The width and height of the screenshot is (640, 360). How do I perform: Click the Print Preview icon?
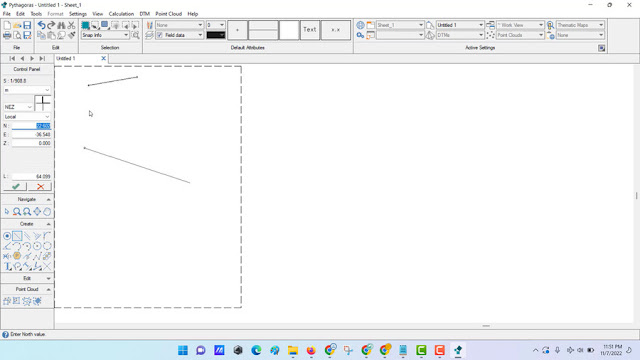17,36
